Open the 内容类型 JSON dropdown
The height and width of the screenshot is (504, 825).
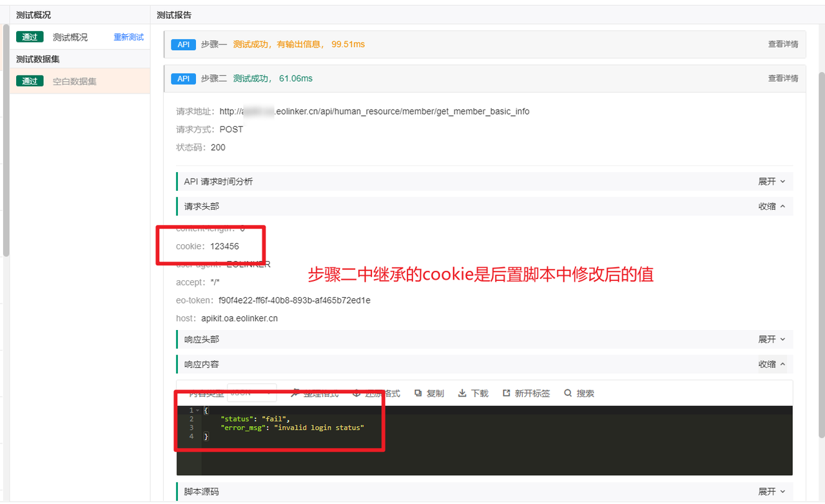coord(252,393)
